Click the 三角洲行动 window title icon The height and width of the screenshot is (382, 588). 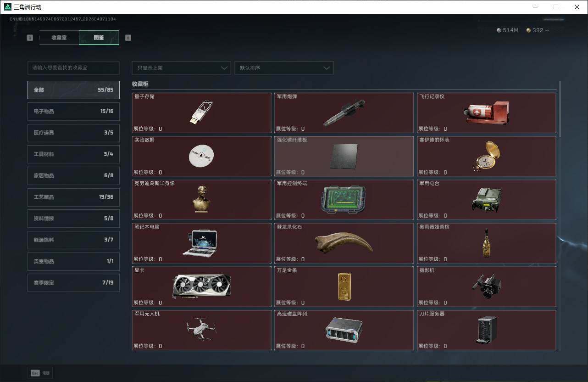click(7, 7)
